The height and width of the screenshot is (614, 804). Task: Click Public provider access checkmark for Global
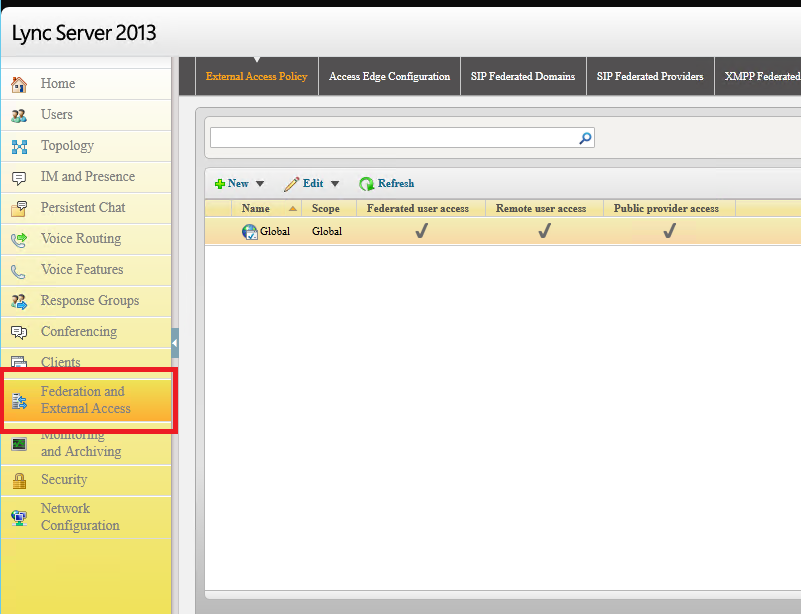[669, 231]
